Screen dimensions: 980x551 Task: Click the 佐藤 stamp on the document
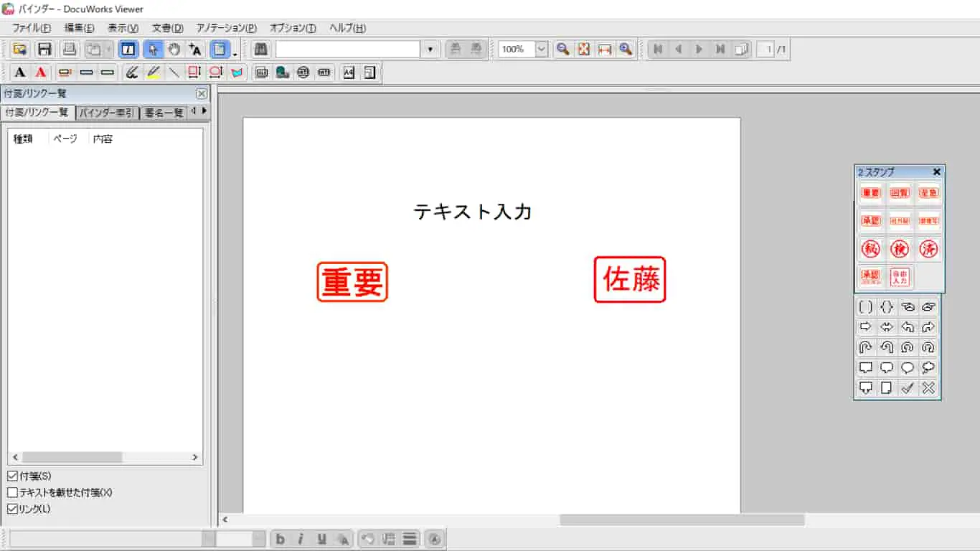[x=630, y=280]
